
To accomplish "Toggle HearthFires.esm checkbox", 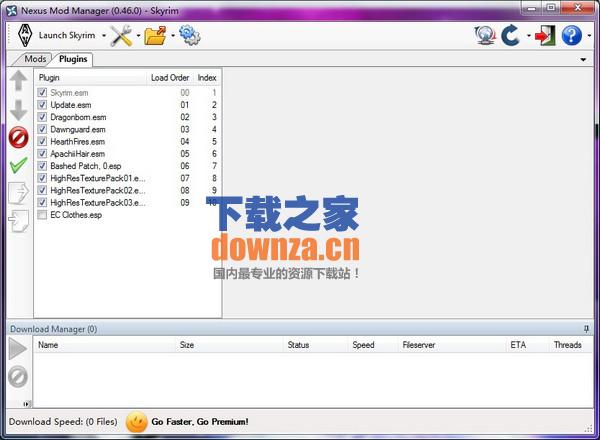I will click(42, 142).
